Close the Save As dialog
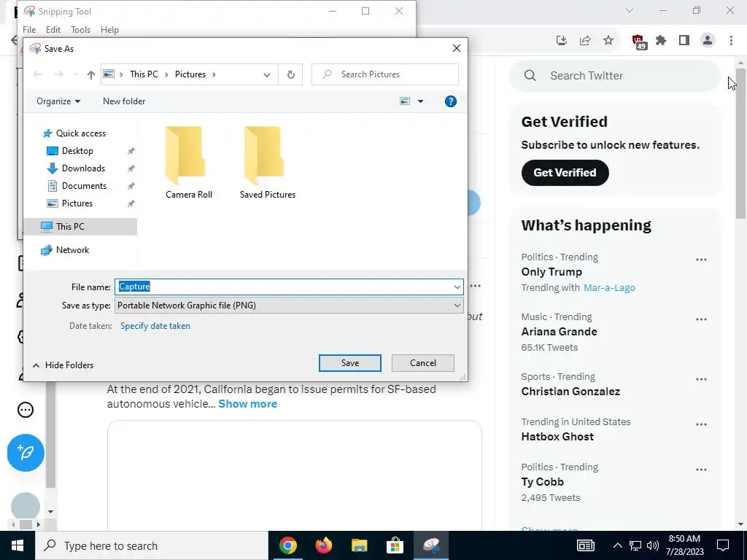 [457, 49]
